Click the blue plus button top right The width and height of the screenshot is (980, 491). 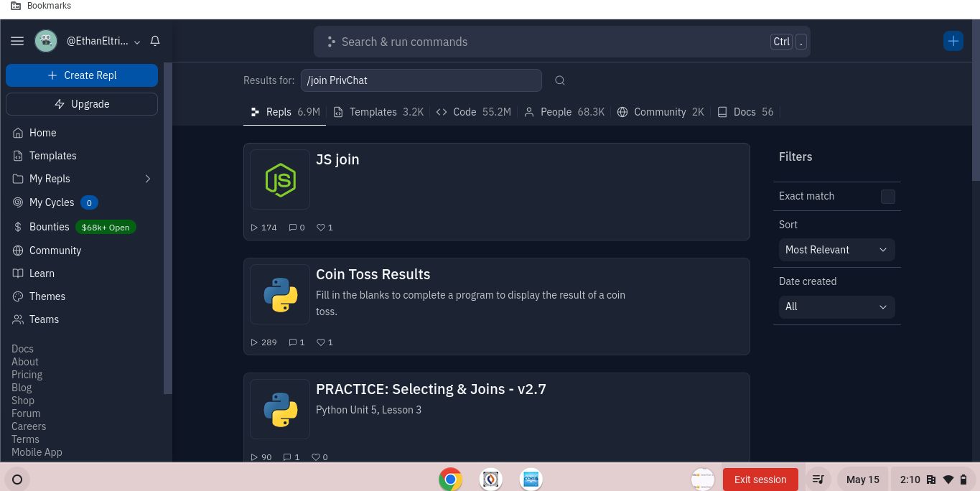pos(953,42)
